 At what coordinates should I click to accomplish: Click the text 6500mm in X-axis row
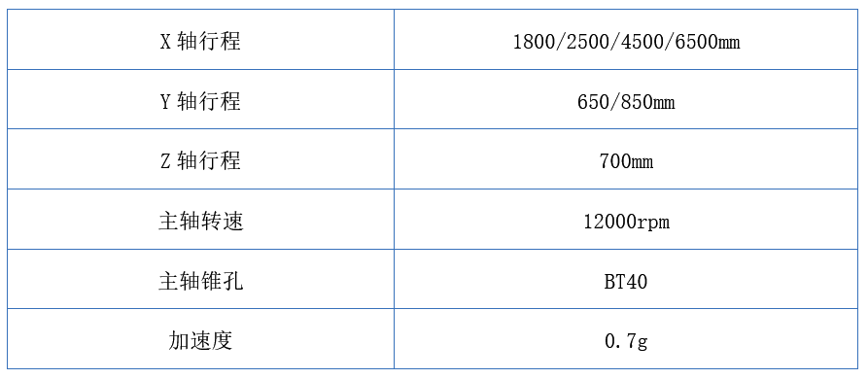[708, 43]
